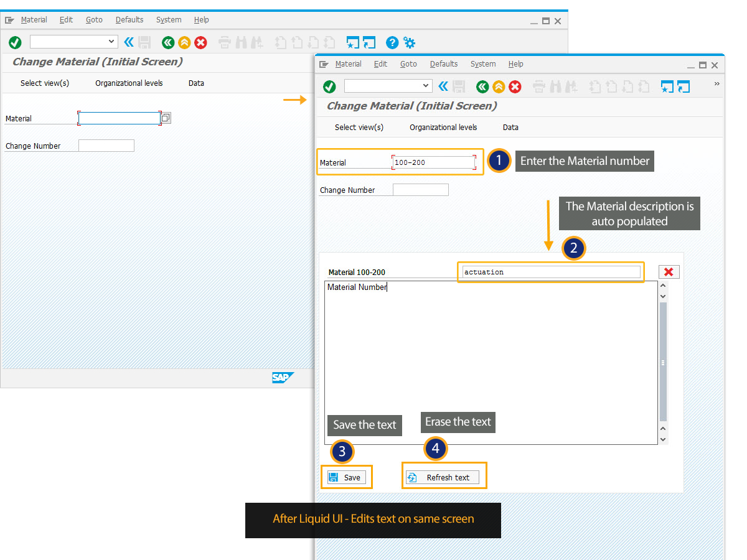This screenshot has height=560, width=747.
Task: Open the window menu icon in front window
Action: pos(324,64)
